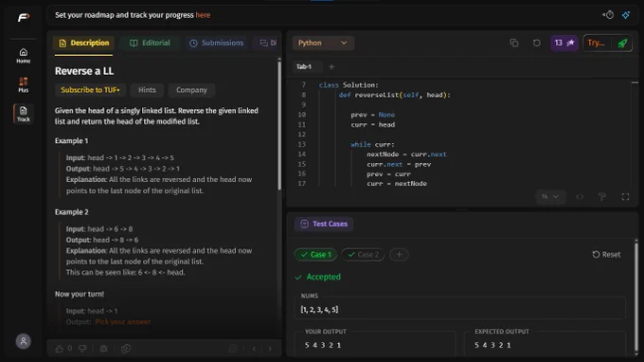Click the Try... run button
The width and height of the screenshot is (644, 362).
pyautogui.click(x=597, y=43)
